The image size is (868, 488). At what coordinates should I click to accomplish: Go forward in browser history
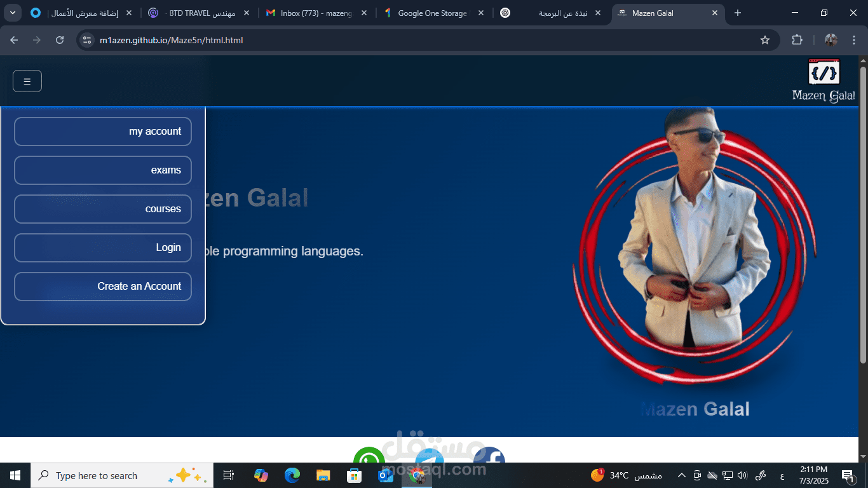point(37,40)
